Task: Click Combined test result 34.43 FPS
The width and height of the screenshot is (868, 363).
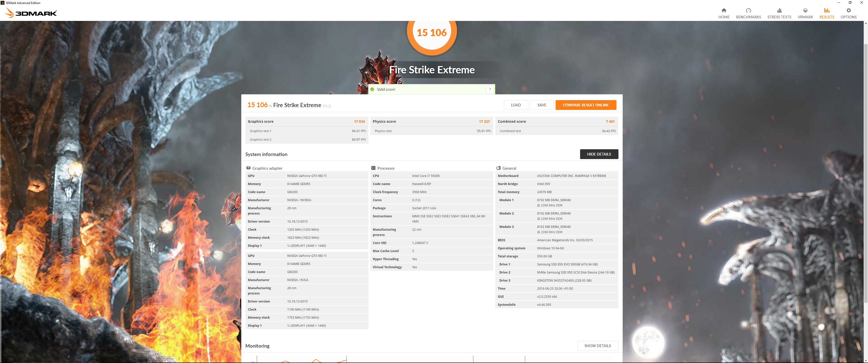Action: coord(609,131)
